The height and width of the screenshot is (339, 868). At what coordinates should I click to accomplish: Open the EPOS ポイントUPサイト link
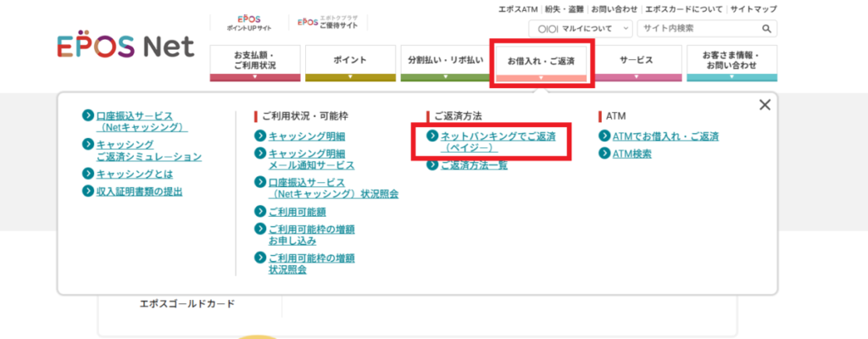pyautogui.click(x=249, y=23)
